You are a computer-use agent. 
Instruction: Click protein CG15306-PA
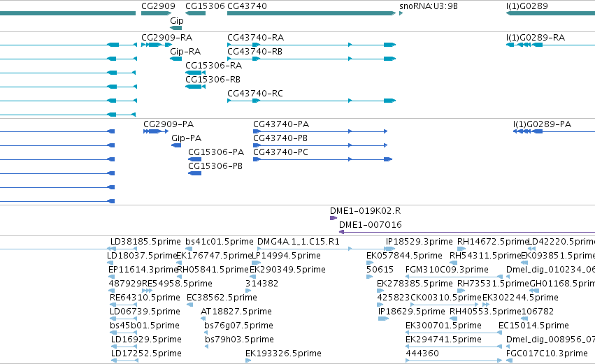click(216, 152)
